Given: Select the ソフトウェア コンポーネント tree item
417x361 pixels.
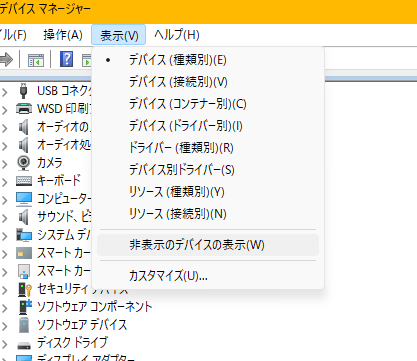Looking at the screenshot, I should point(95,307).
